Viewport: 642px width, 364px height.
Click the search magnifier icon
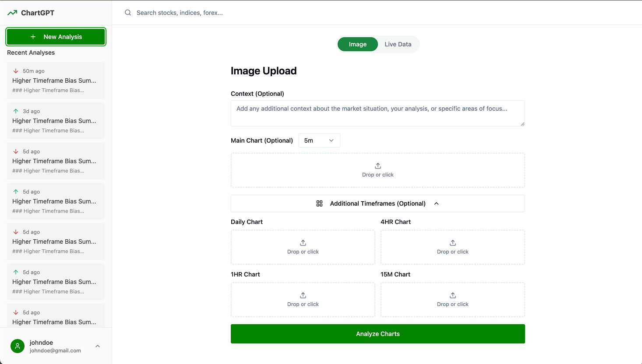pyautogui.click(x=128, y=13)
